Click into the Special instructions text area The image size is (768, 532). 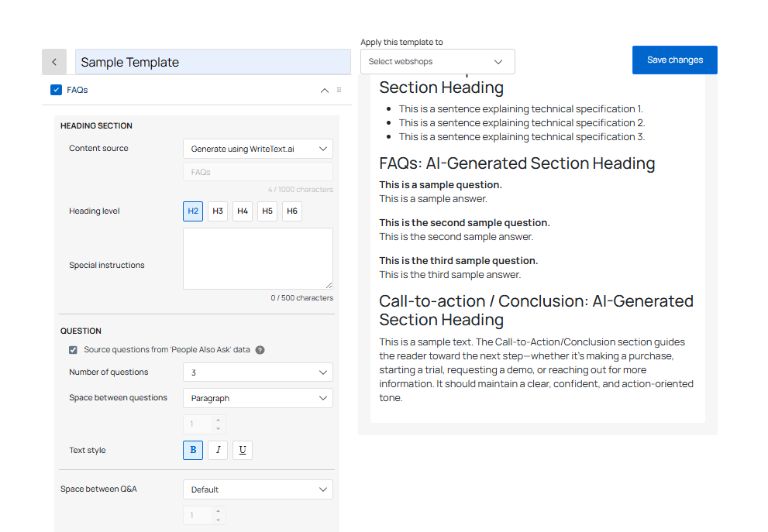(257, 259)
